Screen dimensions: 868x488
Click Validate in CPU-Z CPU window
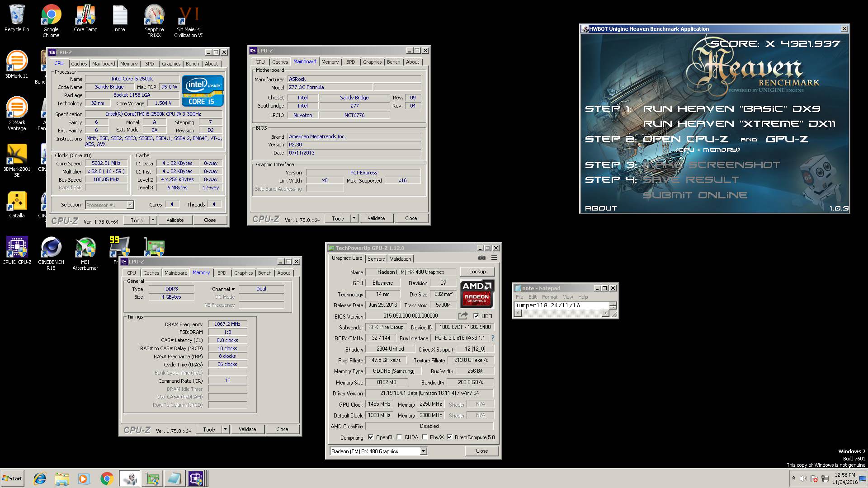coord(175,220)
